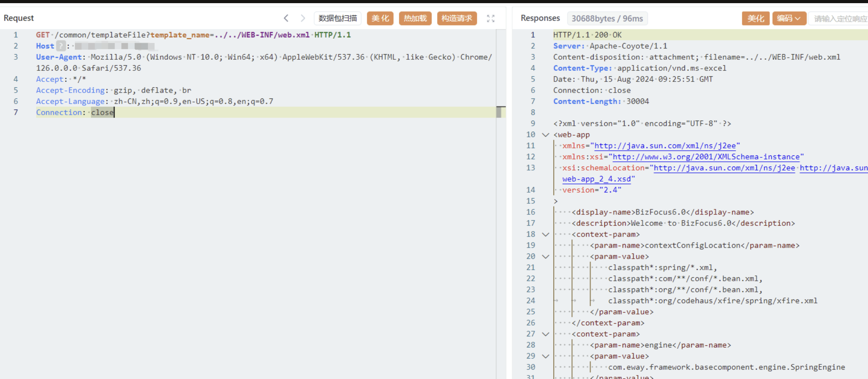Expand the Request panel to fullscreen
868x379 pixels.
pyautogui.click(x=491, y=19)
